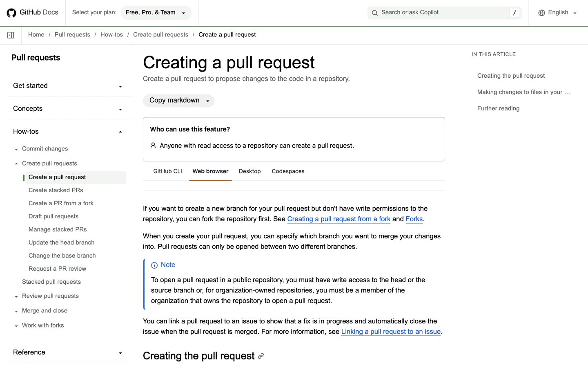
Task: Select the Web browser tab
Action: [210, 171]
